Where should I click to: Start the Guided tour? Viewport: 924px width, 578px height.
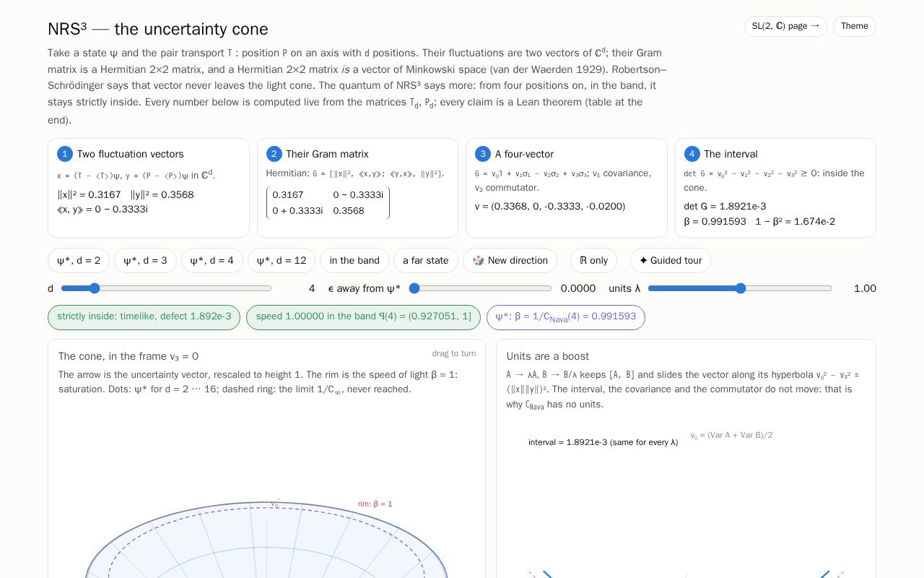pos(671,261)
